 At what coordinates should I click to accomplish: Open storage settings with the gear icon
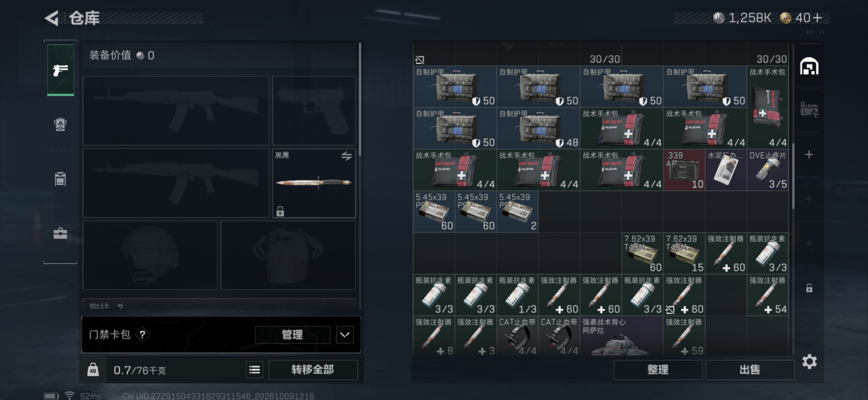tap(809, 361)
